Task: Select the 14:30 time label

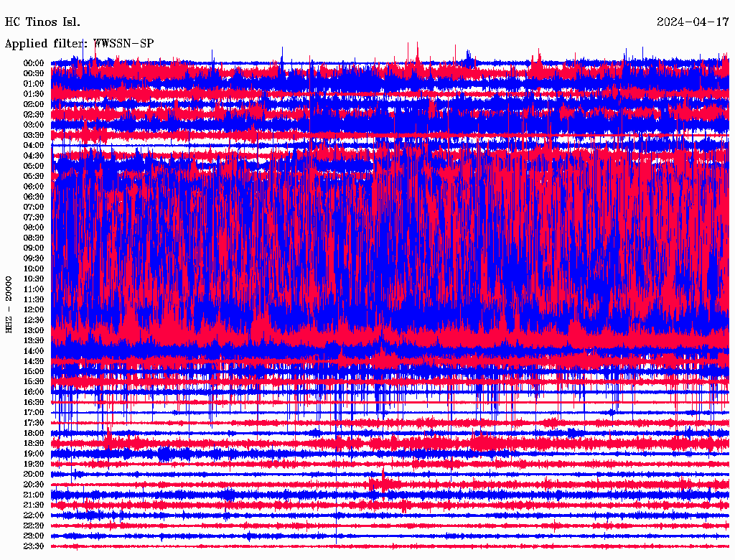Action: (x=34, y=362)
